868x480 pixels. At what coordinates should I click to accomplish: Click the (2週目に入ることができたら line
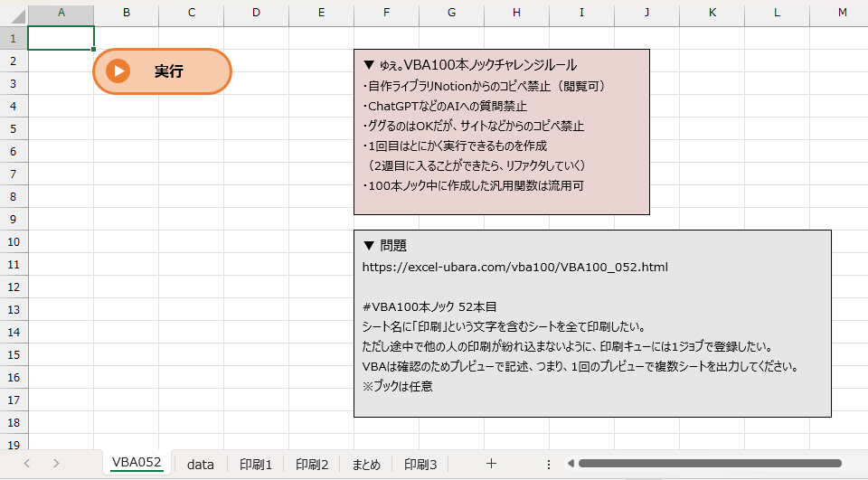(477, 165)
